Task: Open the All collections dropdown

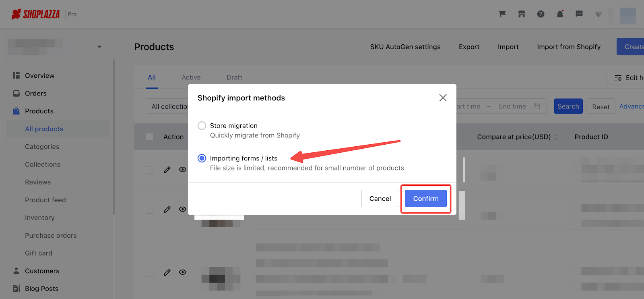Action: (167, 106)
